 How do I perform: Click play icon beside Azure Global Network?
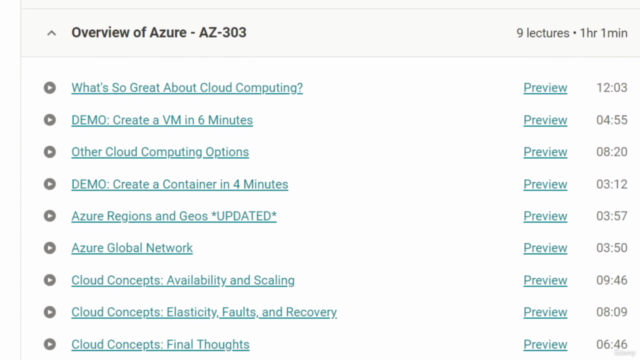point(50,248)
